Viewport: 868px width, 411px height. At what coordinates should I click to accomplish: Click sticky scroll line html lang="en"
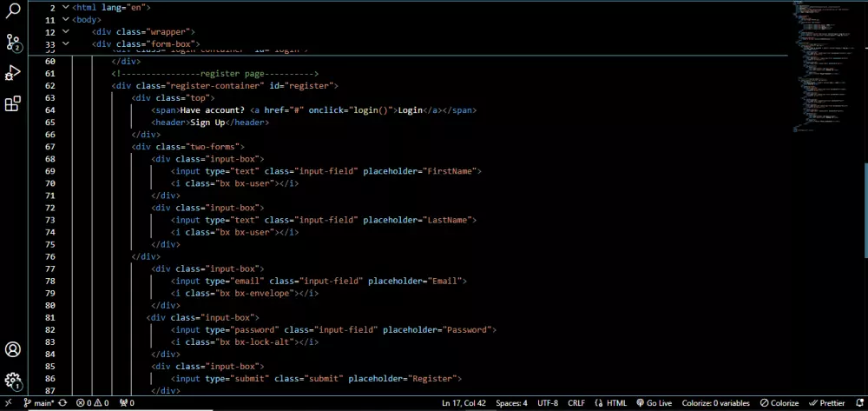(x=111, y=8)
